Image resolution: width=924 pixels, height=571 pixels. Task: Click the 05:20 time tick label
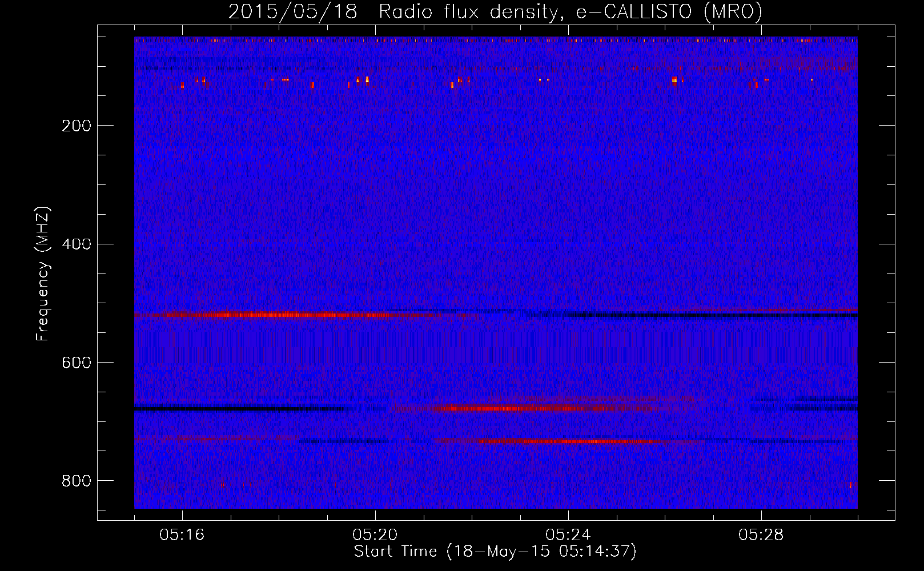click(375, 535)
